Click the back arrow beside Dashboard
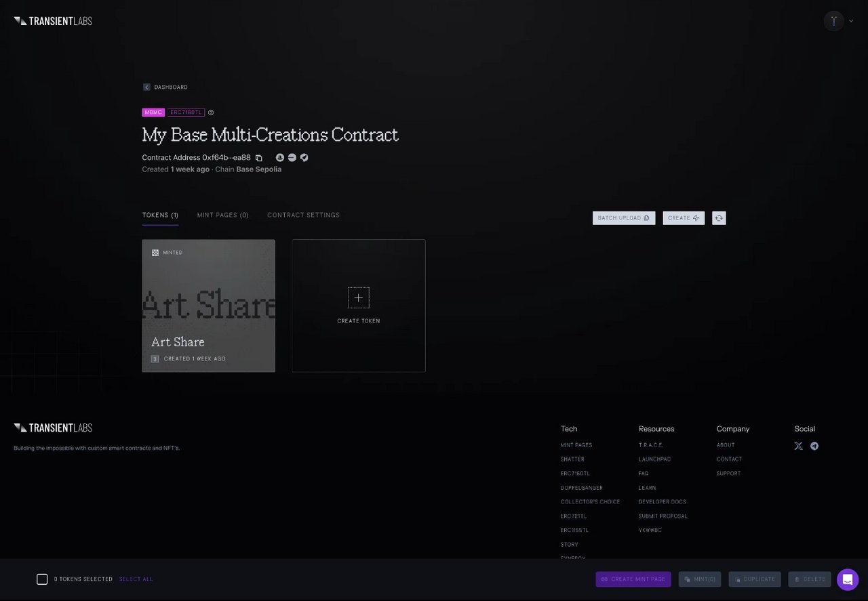The image size is (868, 601). coord(146,87)
